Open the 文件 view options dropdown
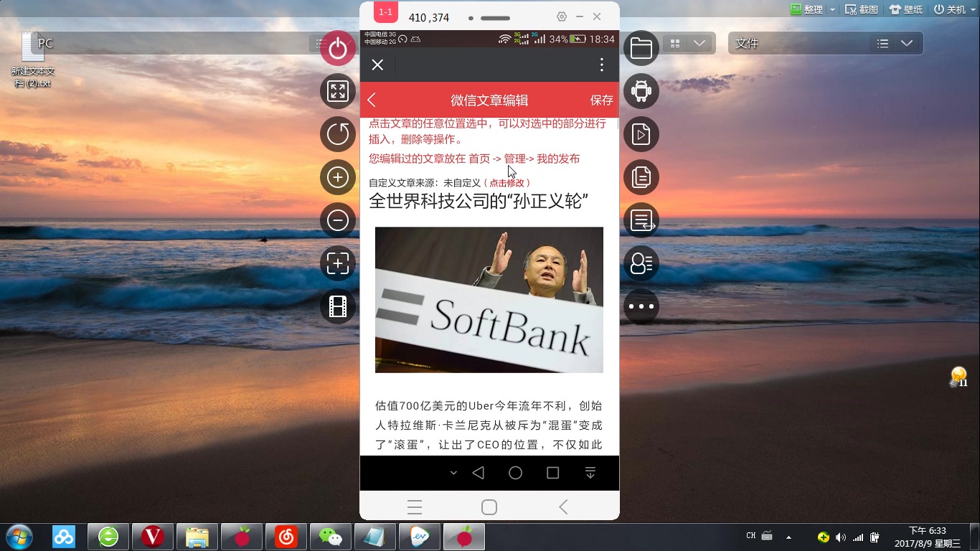 [x=907, y=43]
